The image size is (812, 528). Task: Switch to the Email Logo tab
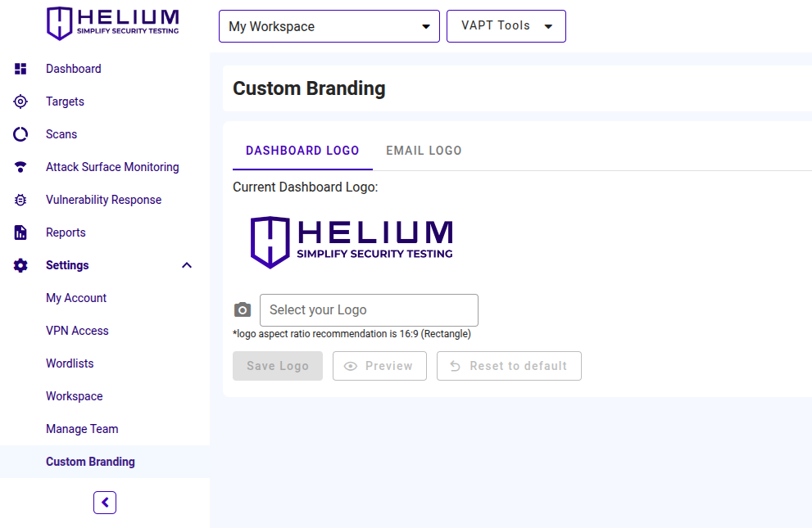click(423, 151)
